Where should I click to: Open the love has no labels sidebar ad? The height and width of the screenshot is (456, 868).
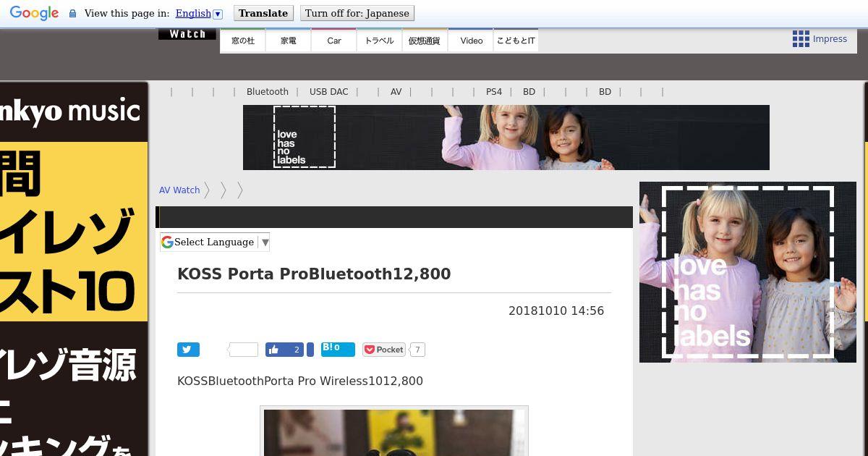[x=748, y=272]
